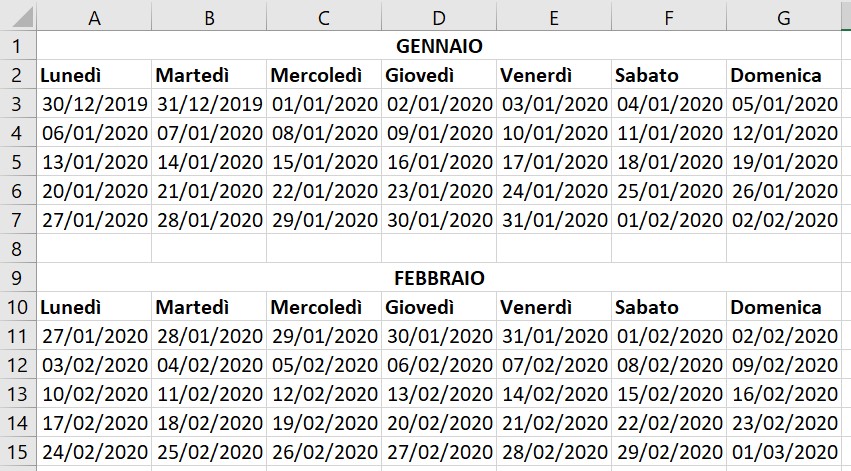Click the 25/01/2020 date cell

[668, 191]
